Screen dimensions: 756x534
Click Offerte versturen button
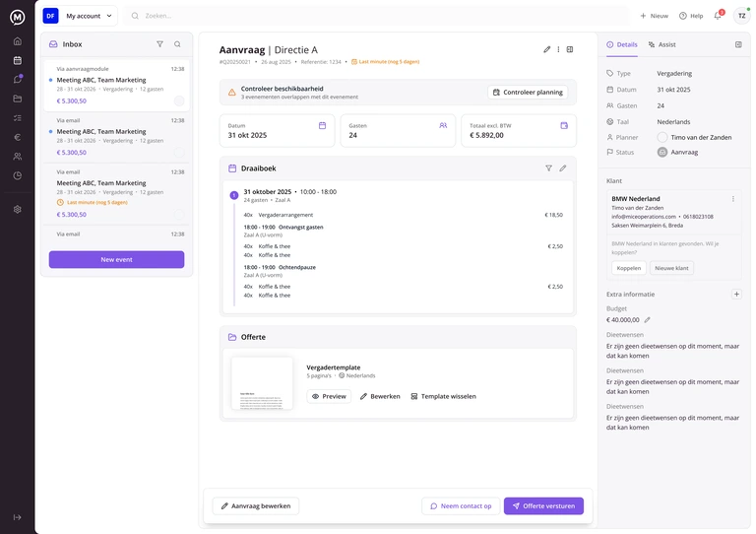[543, 506]
